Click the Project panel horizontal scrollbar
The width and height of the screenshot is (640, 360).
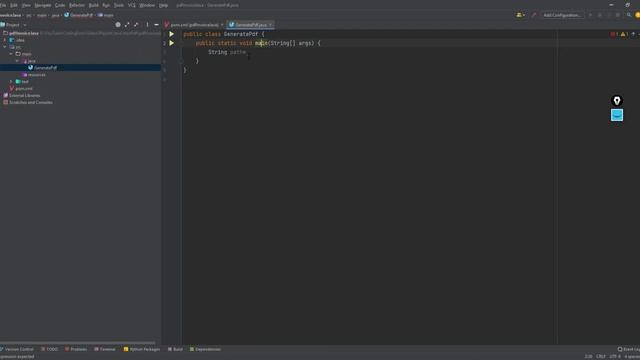pos(78,343)
